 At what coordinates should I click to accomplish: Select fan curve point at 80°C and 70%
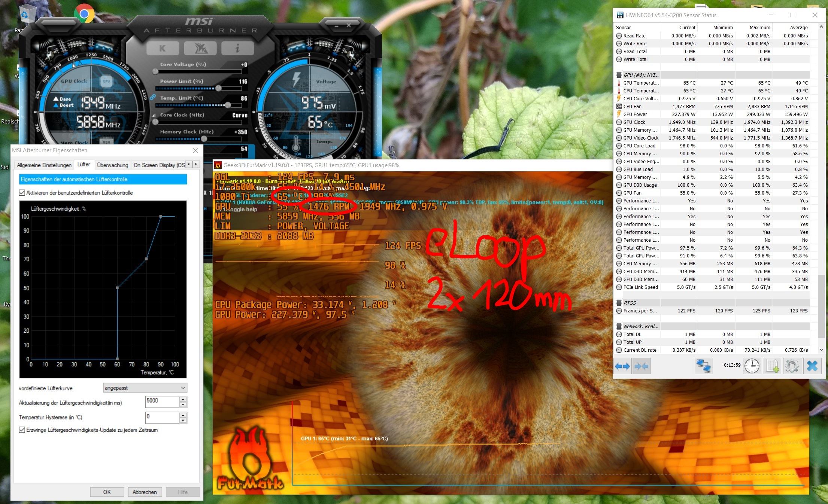[x=146, y=259]
